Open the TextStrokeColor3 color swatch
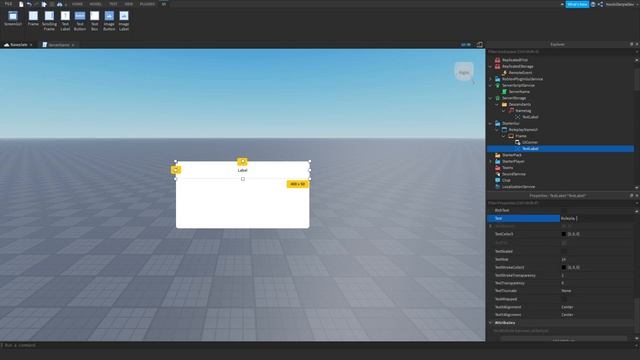The height and width of the screenshot is (360, 640). (564, 267)
